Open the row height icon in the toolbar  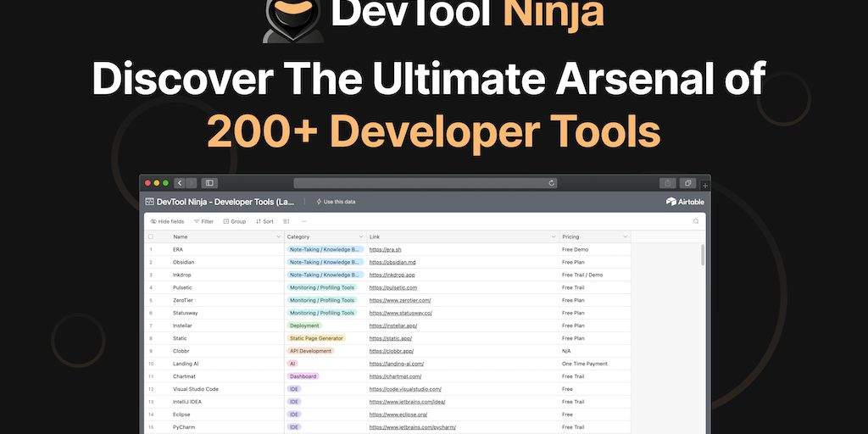286,221
